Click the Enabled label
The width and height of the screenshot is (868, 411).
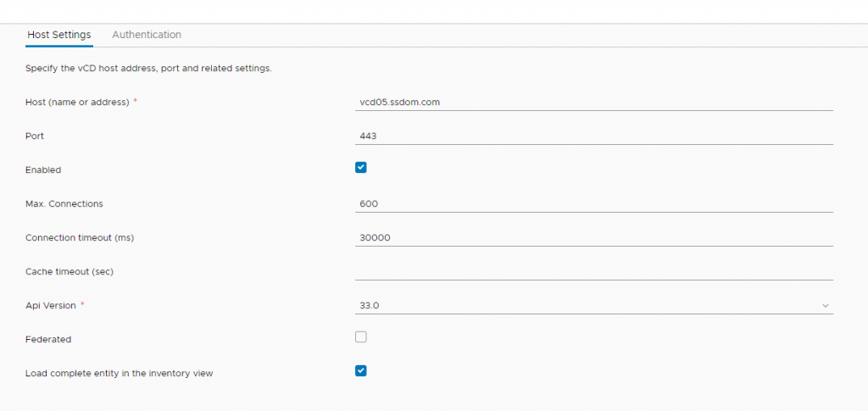43,169
